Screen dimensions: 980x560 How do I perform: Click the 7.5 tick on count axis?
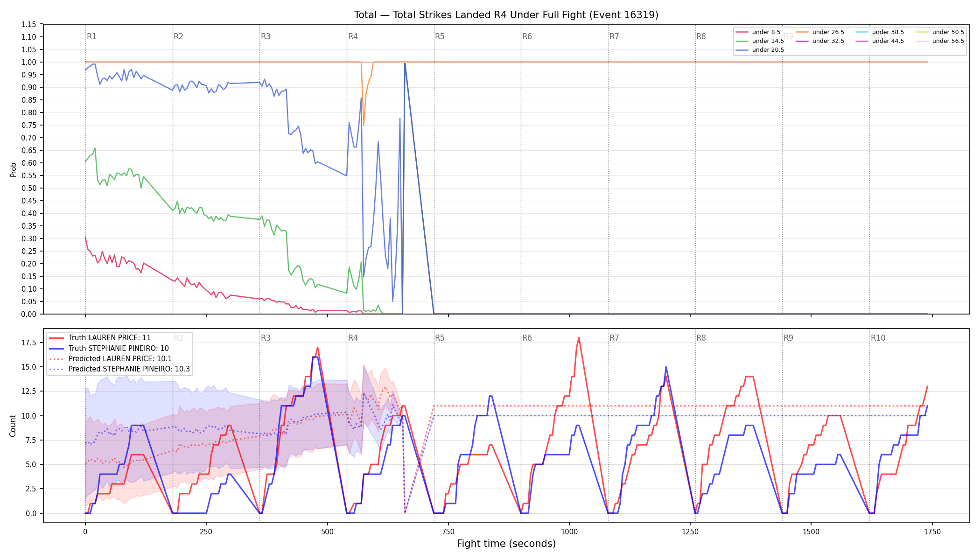click(31, 440)
